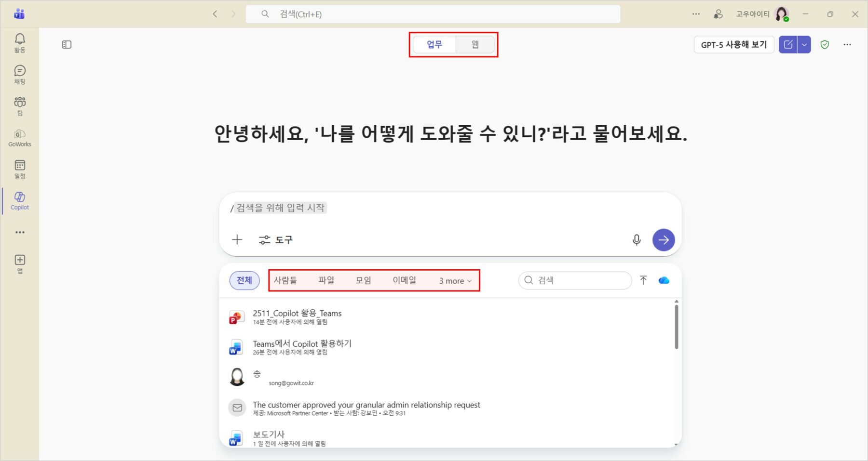Click the 'GPT-5 사용해 보기' button
868x461 pixels.
point(733,45)
